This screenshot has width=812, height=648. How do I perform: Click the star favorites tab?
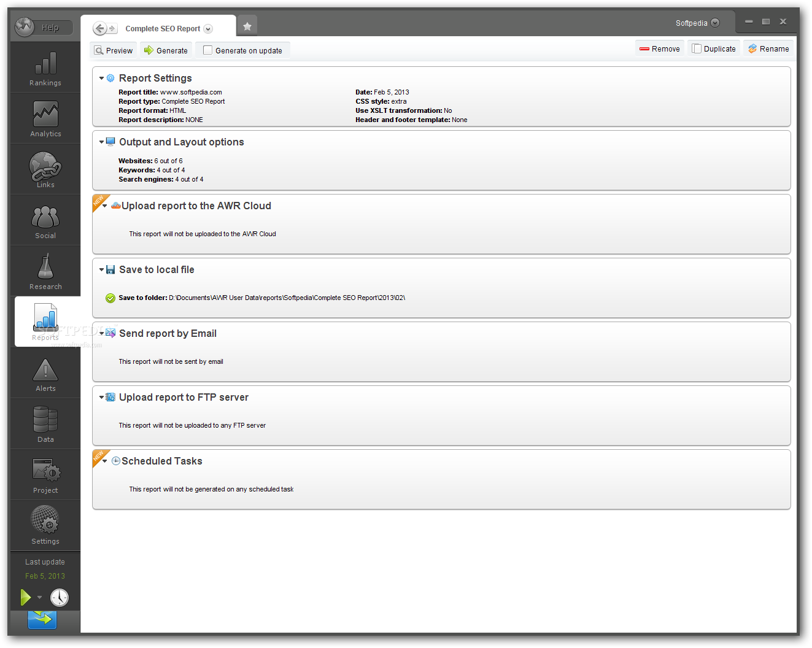tap(247, 26)
